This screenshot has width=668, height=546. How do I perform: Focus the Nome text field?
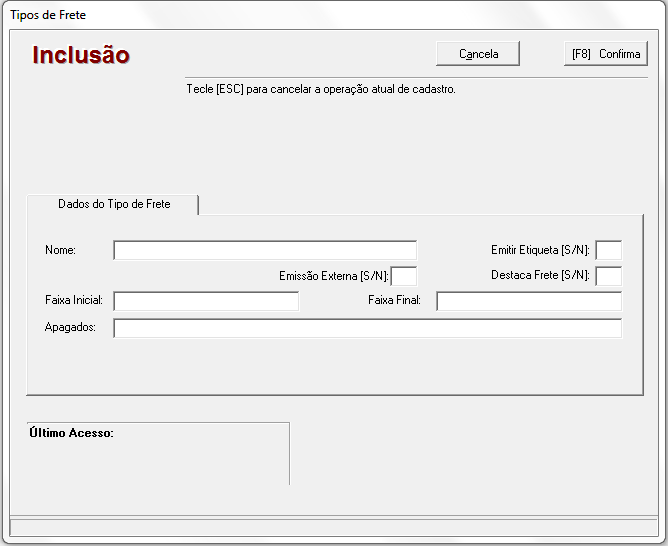265,250
